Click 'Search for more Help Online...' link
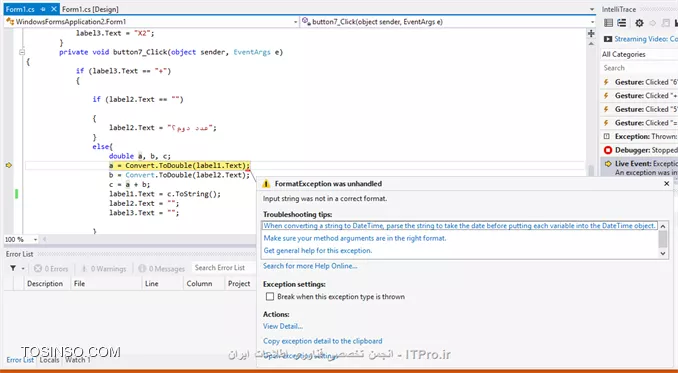The height and width of the screenshot is (373, 678). [x=310, y=266]
